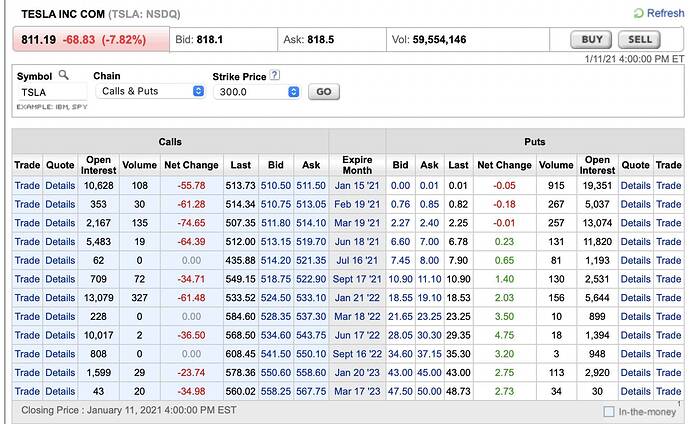The width and height of the screenshot is (690, 424).
Task: Click the Open Interest header under Puts
Action: (597, 165)
